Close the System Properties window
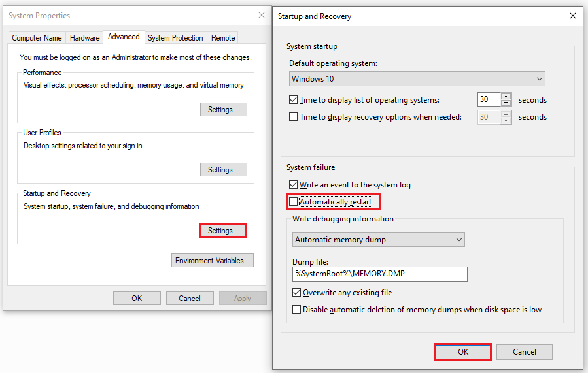The image size is (588, 373). tap(262, 16)
